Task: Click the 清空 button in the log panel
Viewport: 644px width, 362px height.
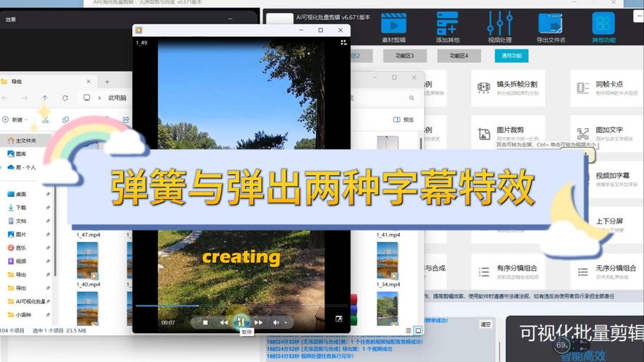Action: click(485, 324)
